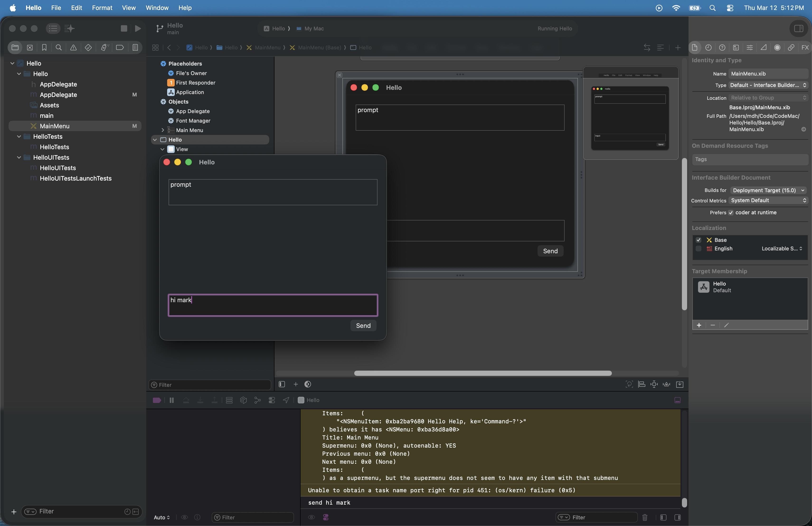Expand the Main Menu outline item
The image size is (812, 526).
(163, 130)
